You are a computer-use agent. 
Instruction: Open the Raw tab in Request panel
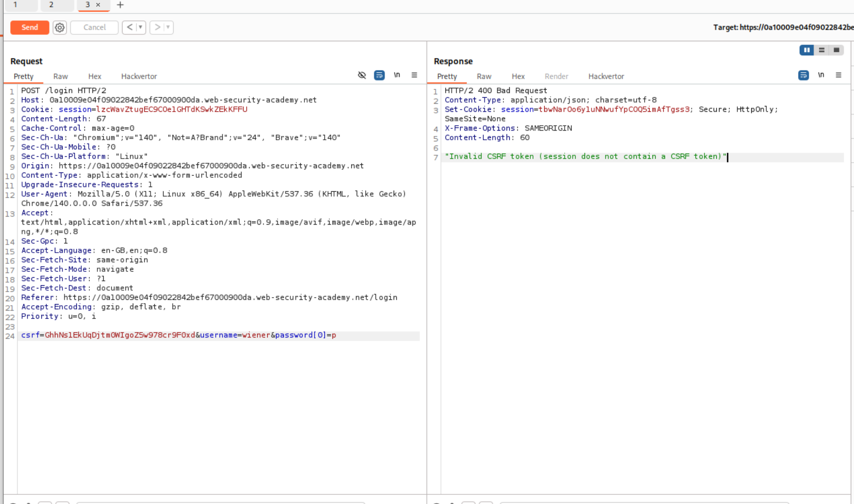60,76
